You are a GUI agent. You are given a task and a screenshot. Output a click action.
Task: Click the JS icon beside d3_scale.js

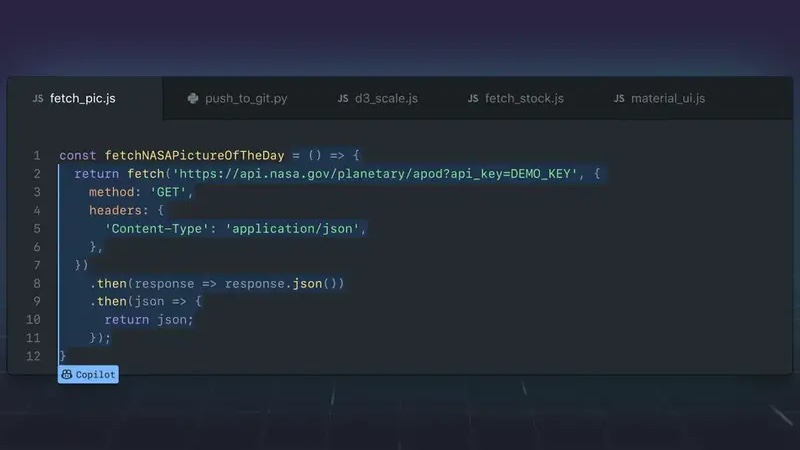tap(344, 99)
